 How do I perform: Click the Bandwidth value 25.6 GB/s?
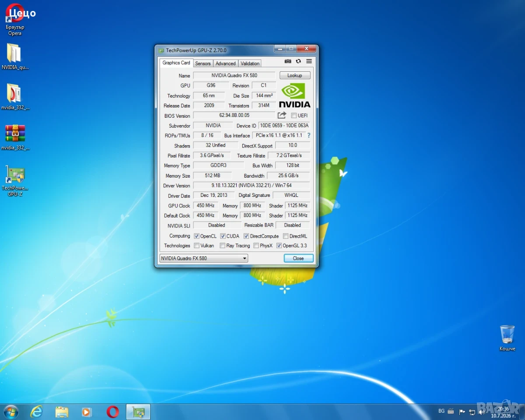(289, 175)
